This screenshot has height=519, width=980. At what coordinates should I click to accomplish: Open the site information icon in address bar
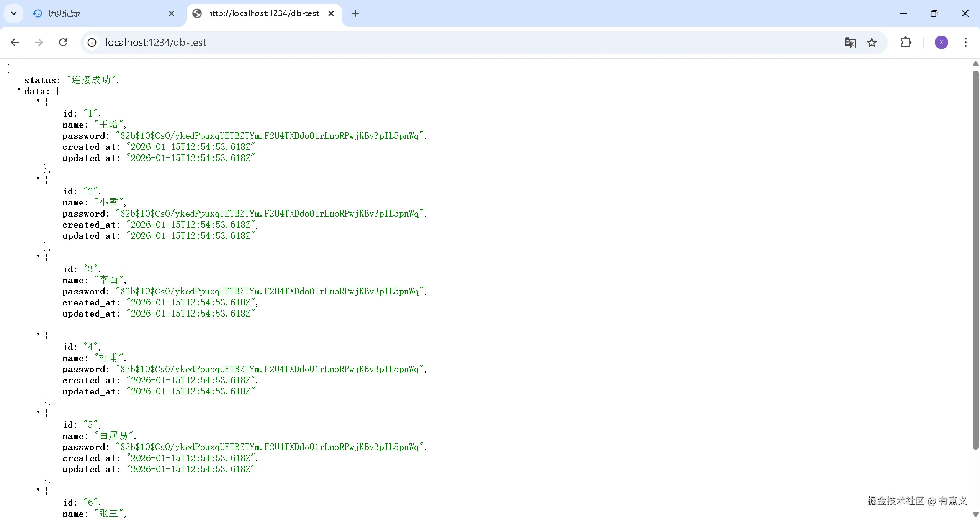(x=92, y=43)
